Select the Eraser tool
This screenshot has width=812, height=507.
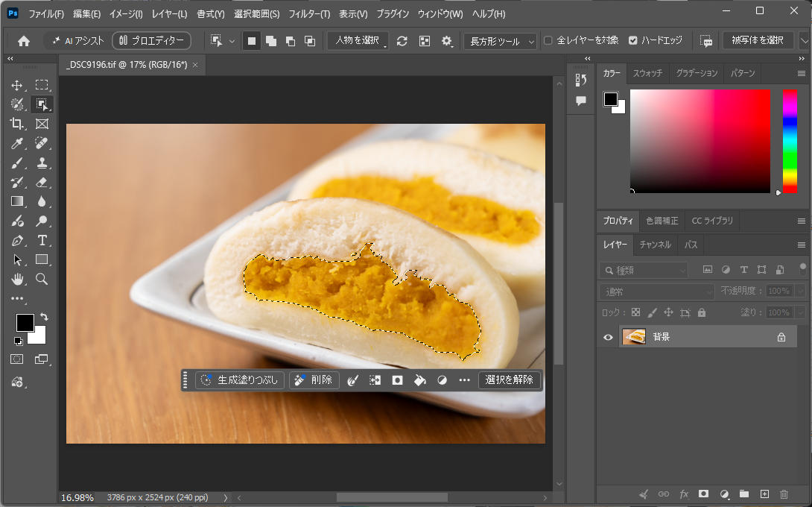[x=42, y=183]
